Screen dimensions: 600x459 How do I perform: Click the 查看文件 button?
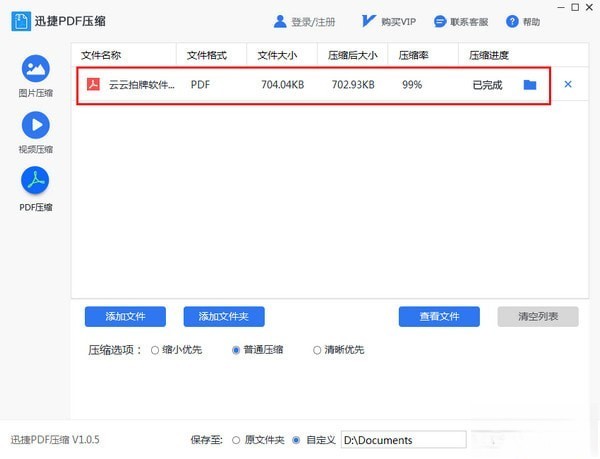point(439,316)
